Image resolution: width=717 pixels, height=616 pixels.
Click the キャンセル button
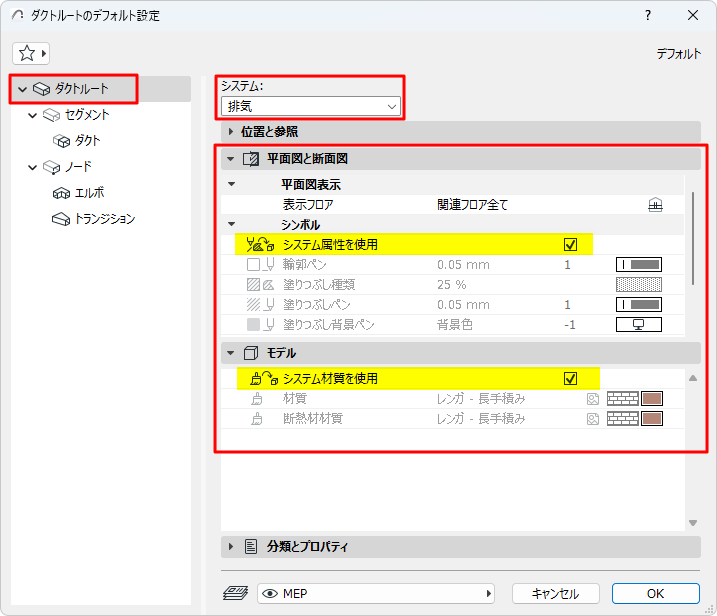click(x=555, y=594)
